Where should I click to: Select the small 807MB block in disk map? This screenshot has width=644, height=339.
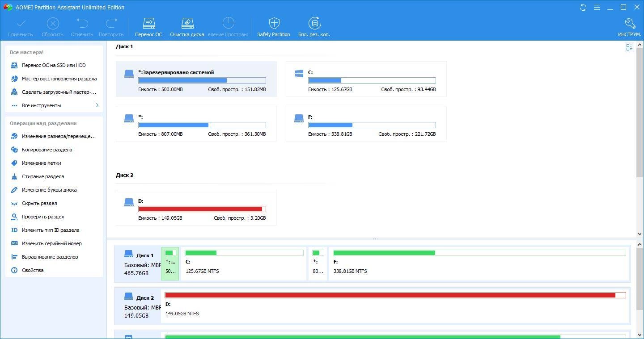318,264
